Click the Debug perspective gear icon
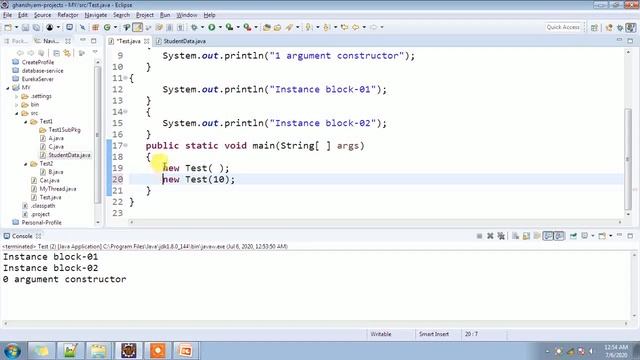Screen dimensions: 640x360 [620, 27]
